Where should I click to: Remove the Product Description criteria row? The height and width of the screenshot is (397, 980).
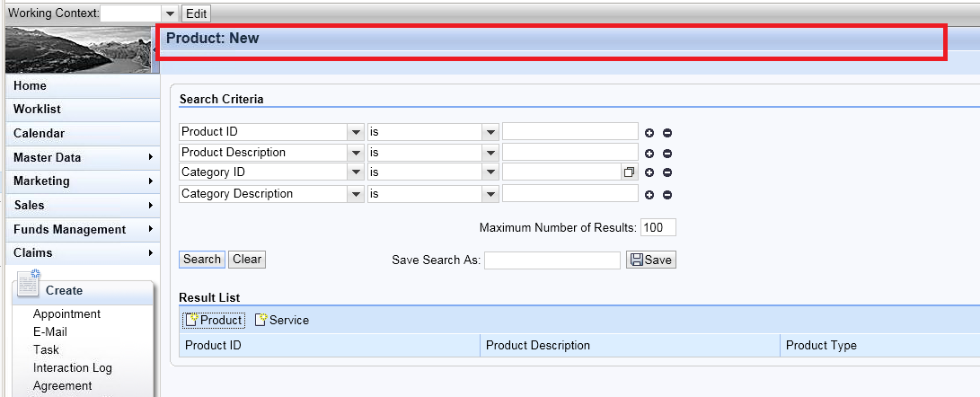point(667,154)
